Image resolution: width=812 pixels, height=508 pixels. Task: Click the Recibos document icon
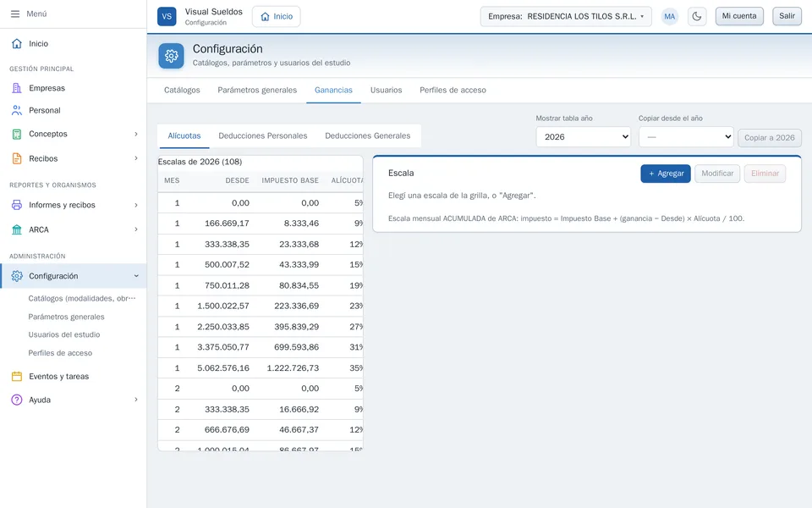point(17,158)
